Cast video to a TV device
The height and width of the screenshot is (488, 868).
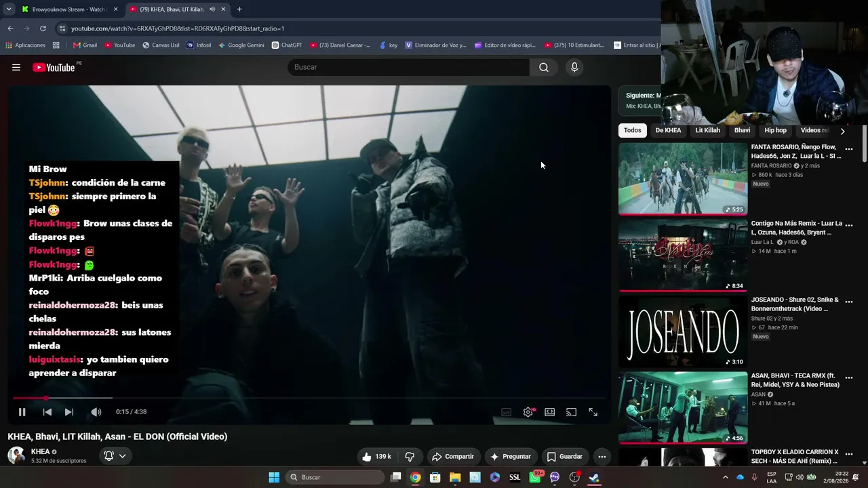pos(572,412)
